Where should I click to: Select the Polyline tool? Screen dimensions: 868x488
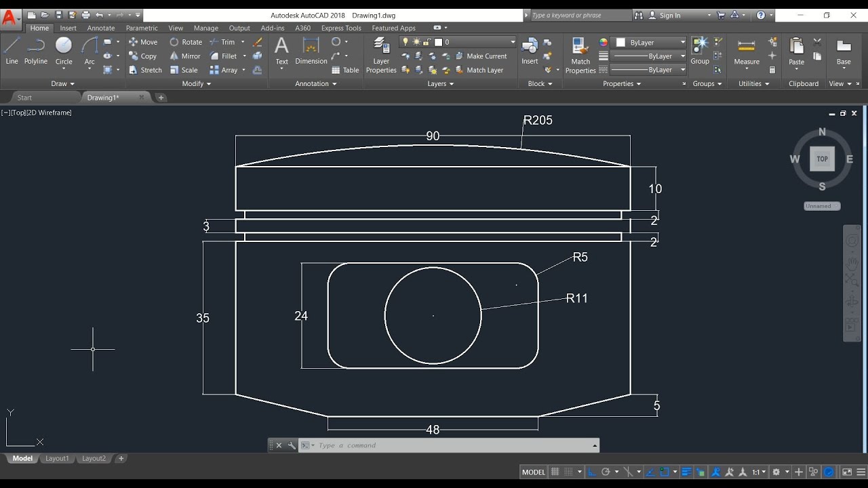(36, 51)
